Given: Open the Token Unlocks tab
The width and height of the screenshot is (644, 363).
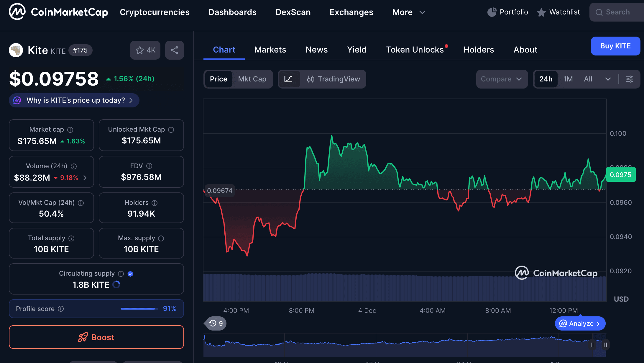Looking at the screenshot, I should [415, 50].
